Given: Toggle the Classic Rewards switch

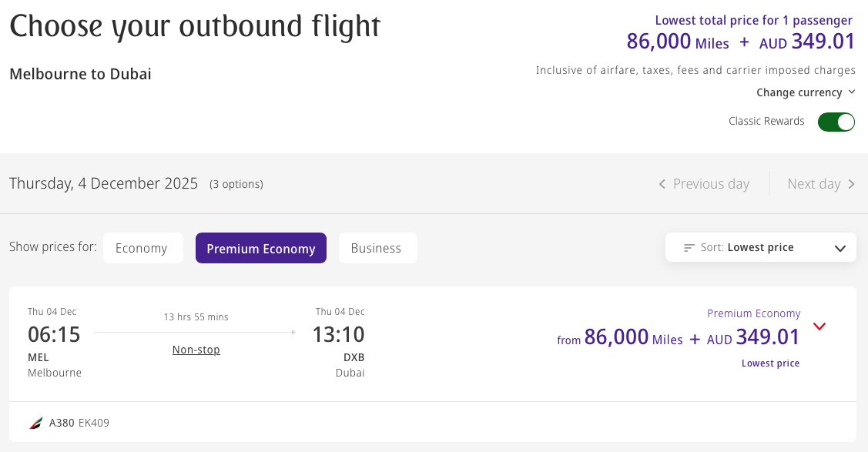Looking at the screenshot, I should (836, 122).
